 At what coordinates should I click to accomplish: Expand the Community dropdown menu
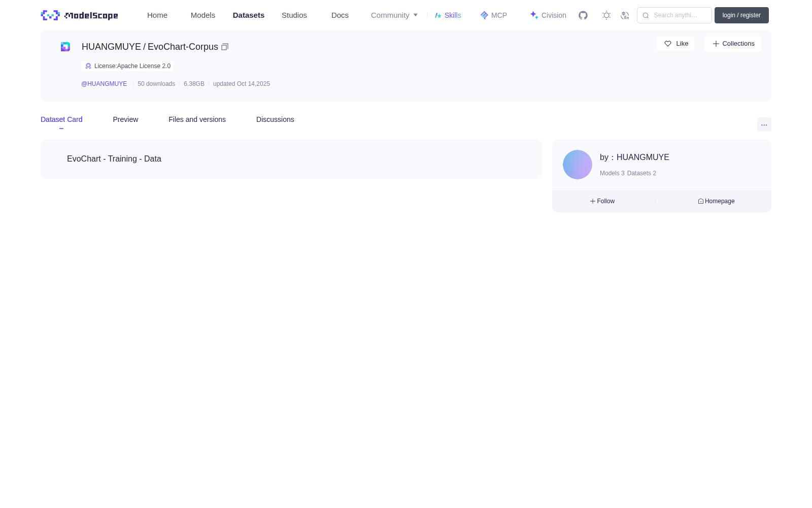click(x=394, y=15)
